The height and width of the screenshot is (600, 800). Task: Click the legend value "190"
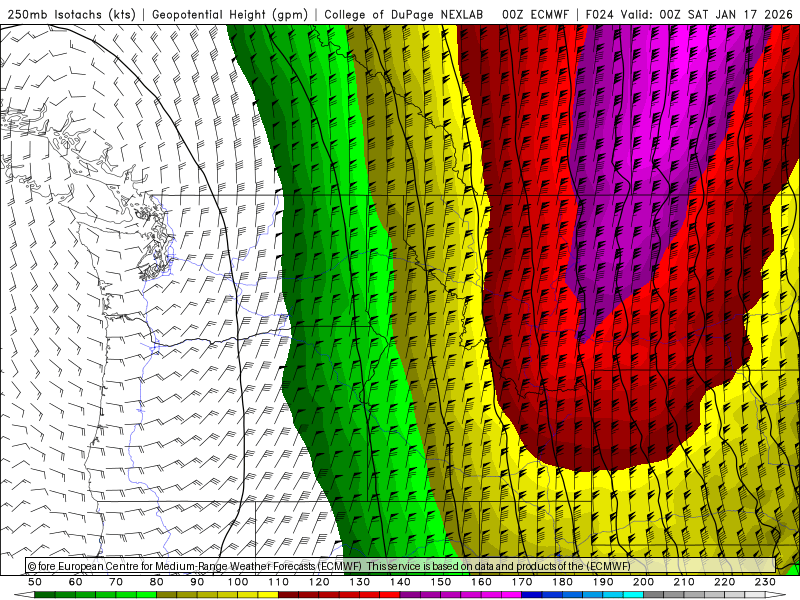click(603, 582)
